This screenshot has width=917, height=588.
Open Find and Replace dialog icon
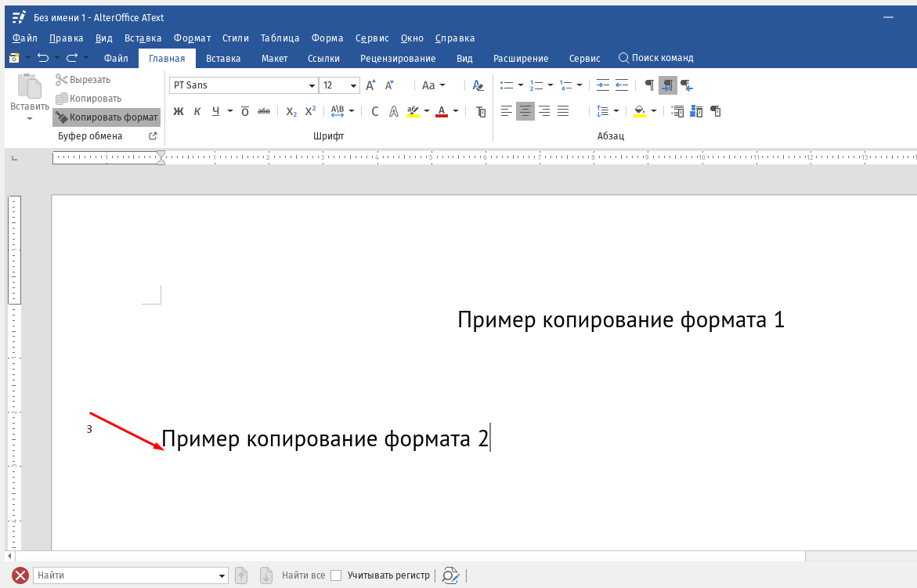pyautogui.click(x=449, y=575)
